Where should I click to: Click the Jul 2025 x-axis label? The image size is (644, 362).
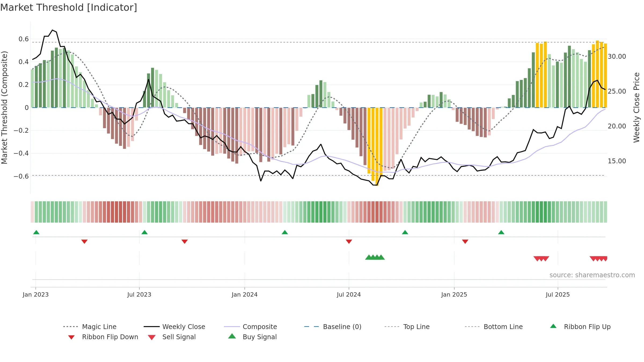point(558,295)
